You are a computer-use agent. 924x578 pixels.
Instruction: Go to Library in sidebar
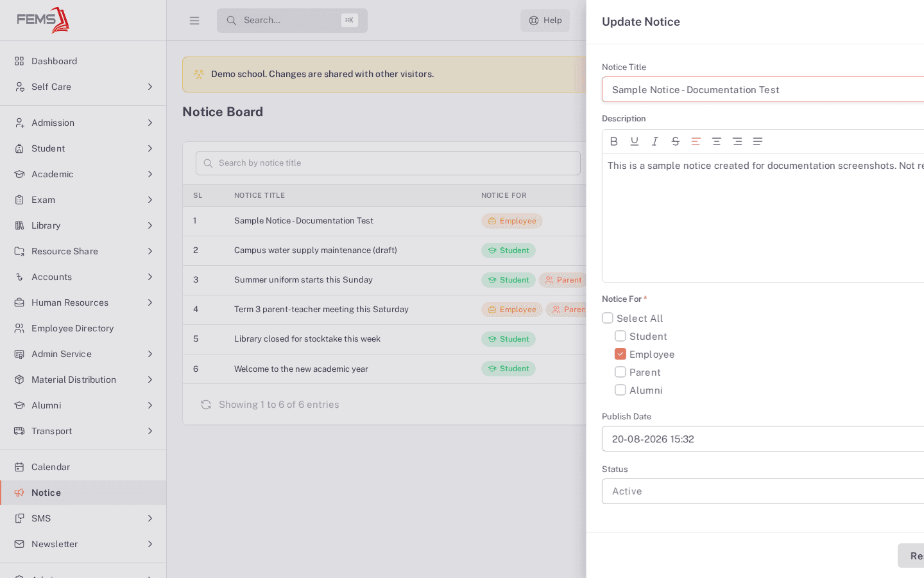83,225
